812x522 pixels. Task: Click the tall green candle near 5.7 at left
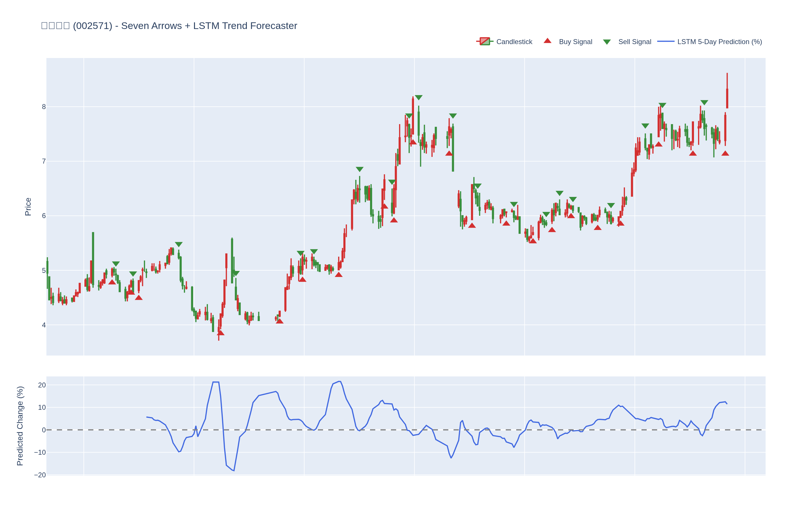93,258
